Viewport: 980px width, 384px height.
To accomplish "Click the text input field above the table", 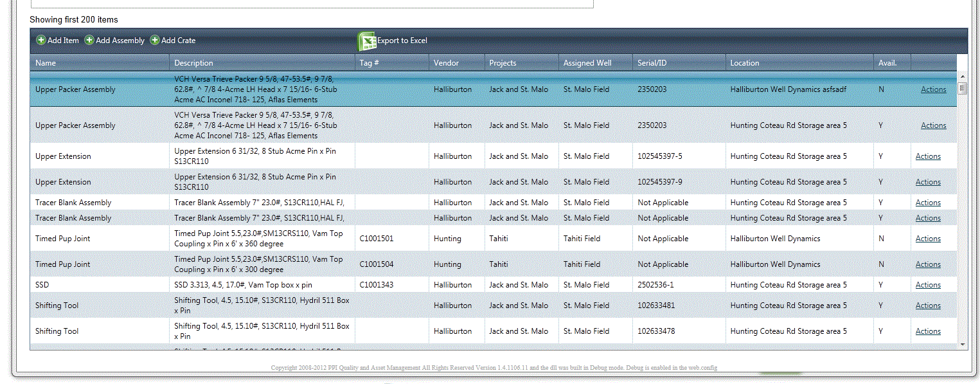I will coord(312,4).
